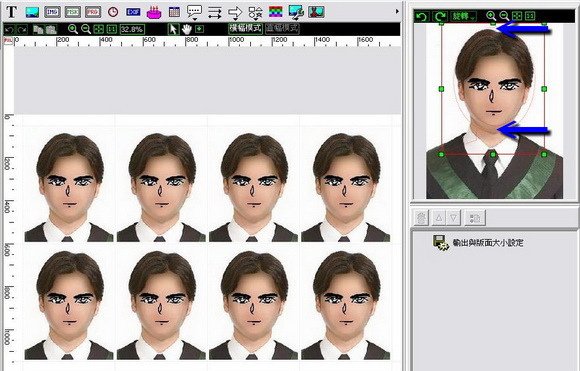Zoom in on the main canvas

(73, 29)
